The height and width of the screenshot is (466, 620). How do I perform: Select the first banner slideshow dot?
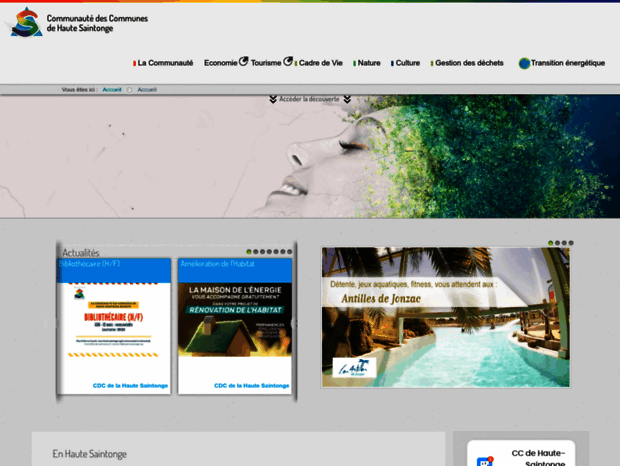point(549,243)
